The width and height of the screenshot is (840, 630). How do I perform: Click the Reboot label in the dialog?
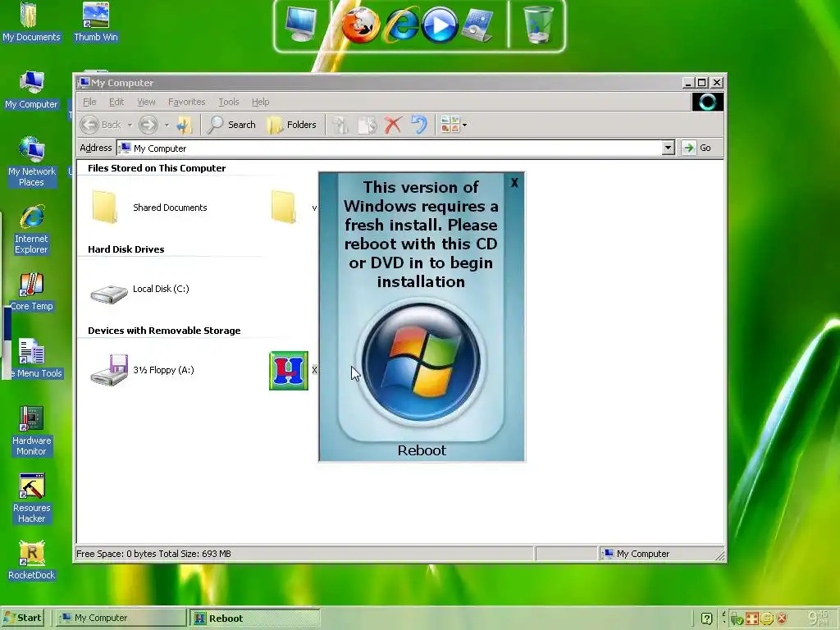[422, 450]
